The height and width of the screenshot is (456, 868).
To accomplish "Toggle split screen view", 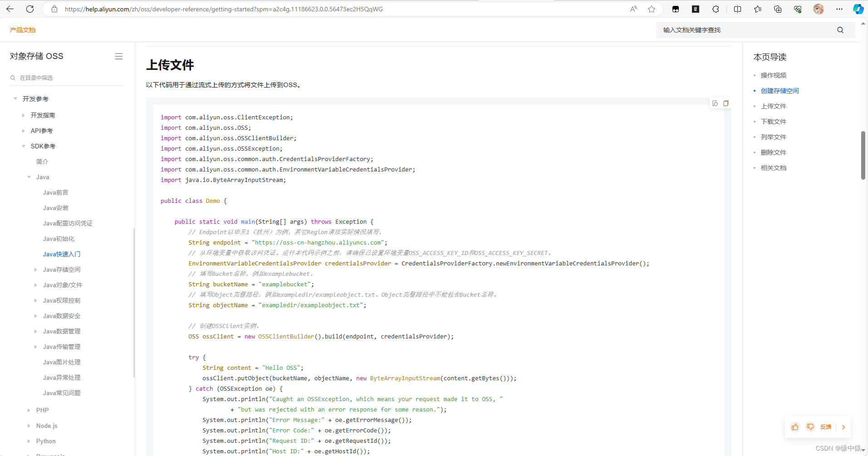I will tap(737, 9).
